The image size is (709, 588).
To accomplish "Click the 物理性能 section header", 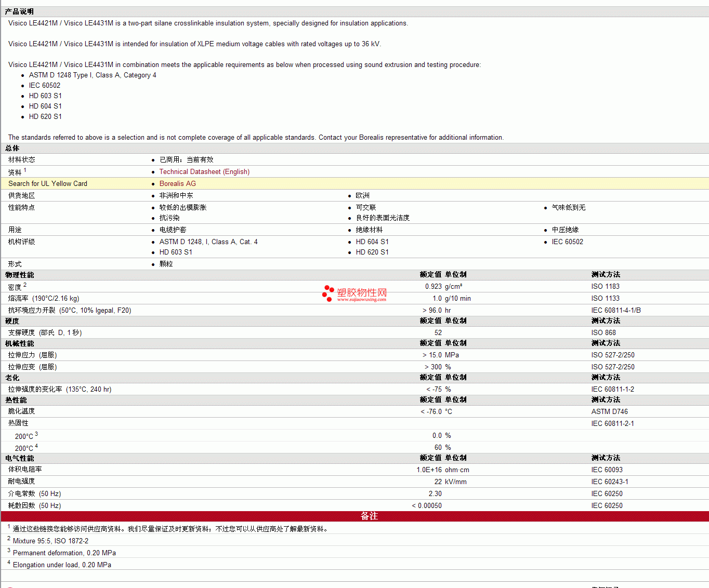I will click(20, 275).
